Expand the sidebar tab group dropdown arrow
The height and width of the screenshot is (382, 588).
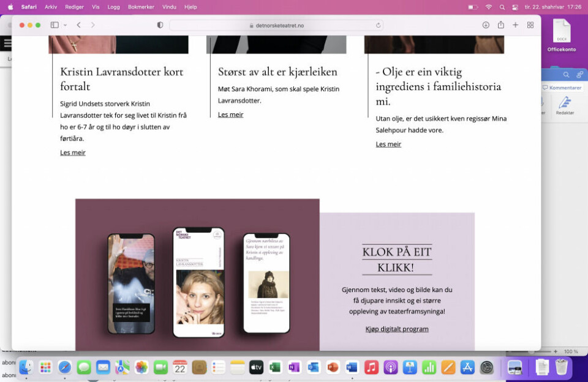65,25
